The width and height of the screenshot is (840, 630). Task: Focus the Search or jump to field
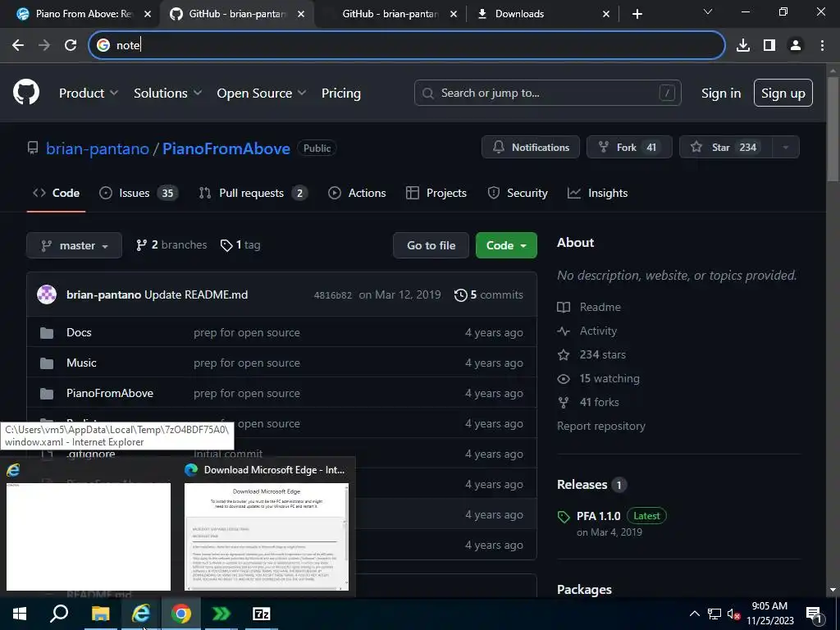pyautogui.click(x=547, y=93)
